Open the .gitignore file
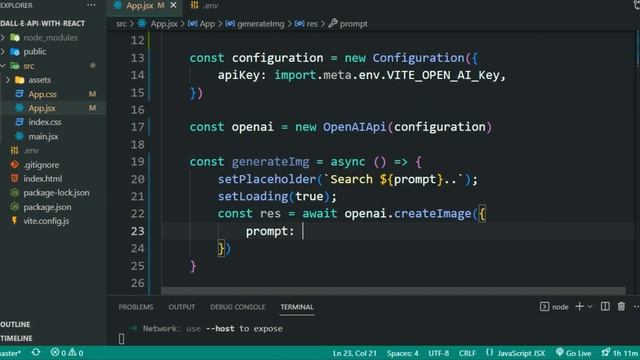 tap(41, 164)
